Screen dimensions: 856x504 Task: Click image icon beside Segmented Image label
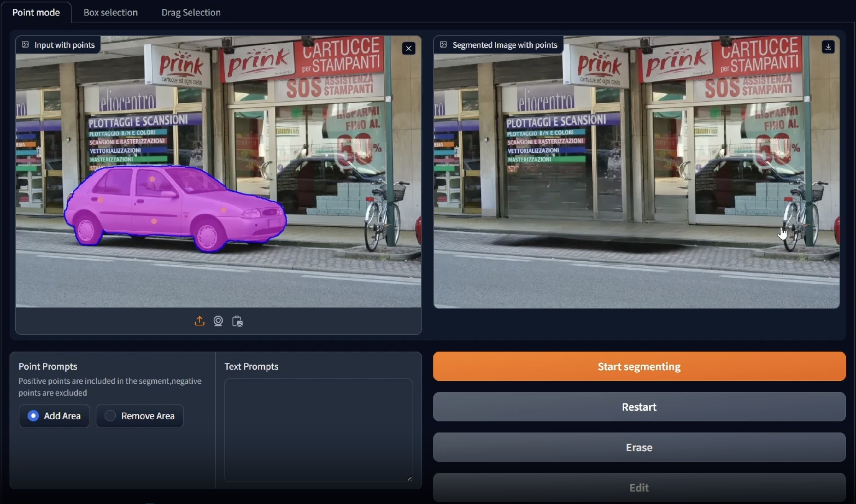point(443,44)
